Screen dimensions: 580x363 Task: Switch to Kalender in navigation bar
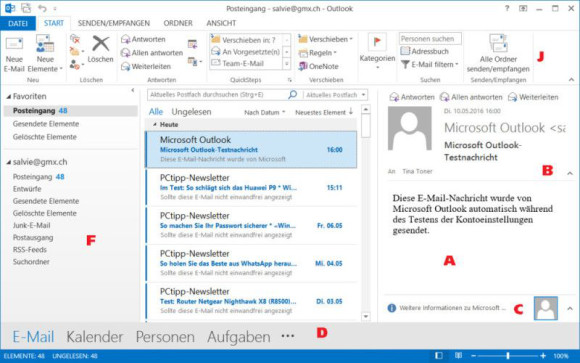[x=95, y=337]
